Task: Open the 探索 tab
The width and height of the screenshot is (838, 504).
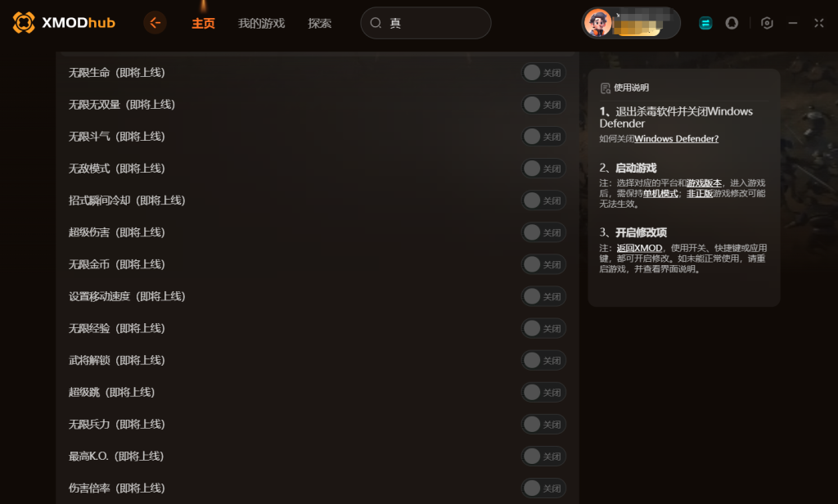Action: [320, 23]
